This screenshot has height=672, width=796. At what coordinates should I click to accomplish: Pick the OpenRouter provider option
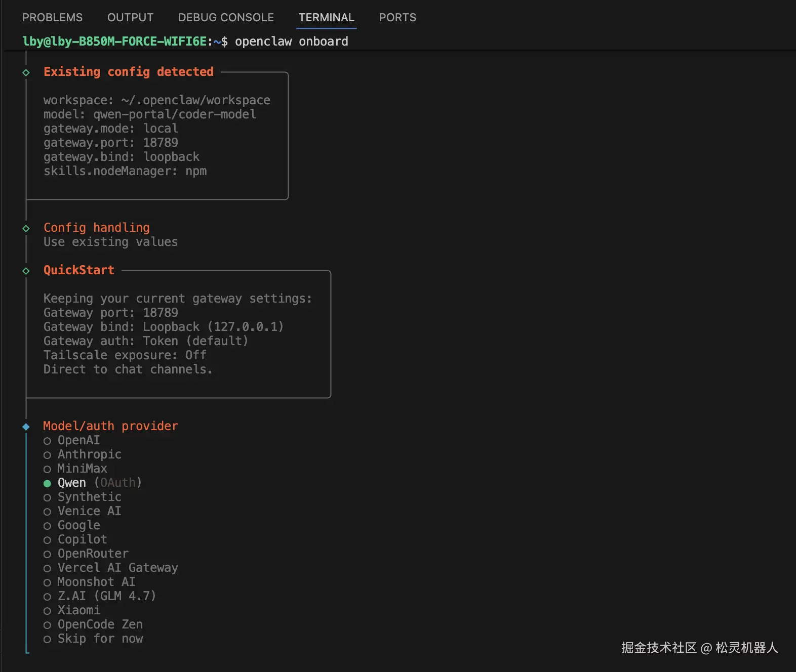coord(86,554)
